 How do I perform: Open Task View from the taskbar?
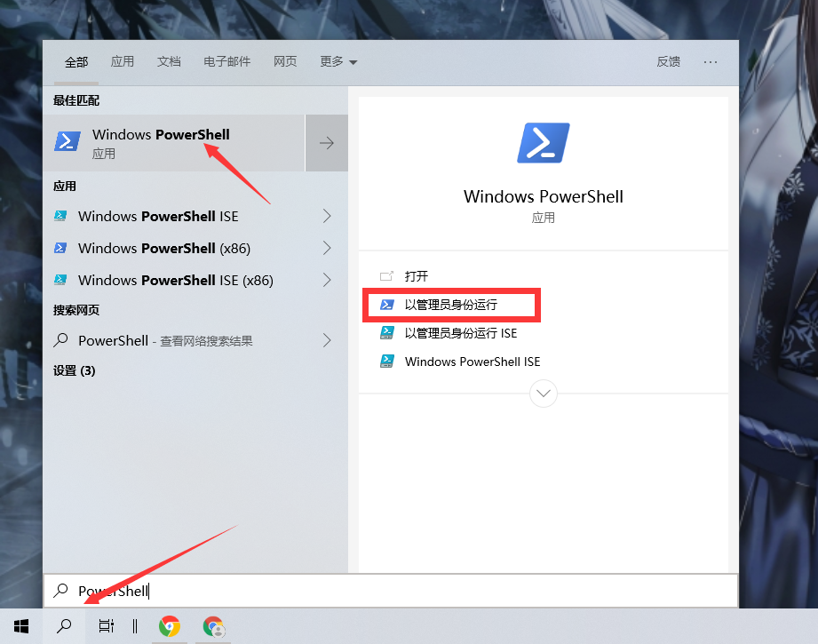tap(106, 626)
